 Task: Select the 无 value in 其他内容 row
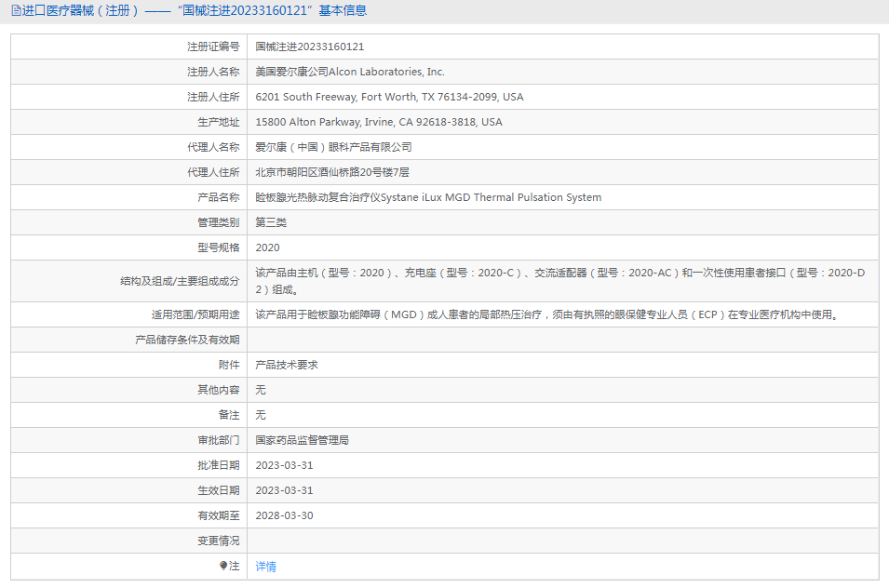click(261, 390)
